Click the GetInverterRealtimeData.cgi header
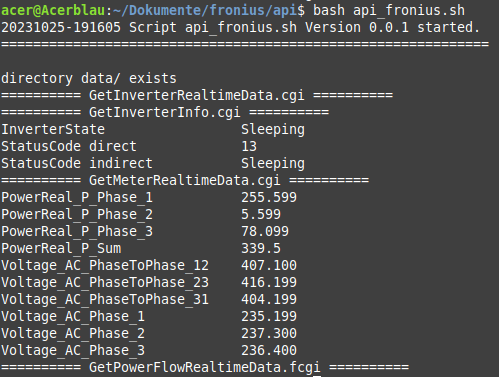 pos(197,96)
